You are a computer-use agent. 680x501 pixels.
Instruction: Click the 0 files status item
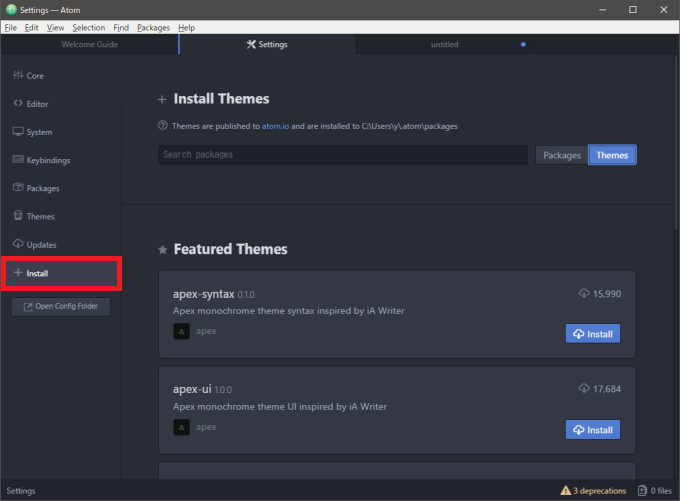tap(654, 491)
